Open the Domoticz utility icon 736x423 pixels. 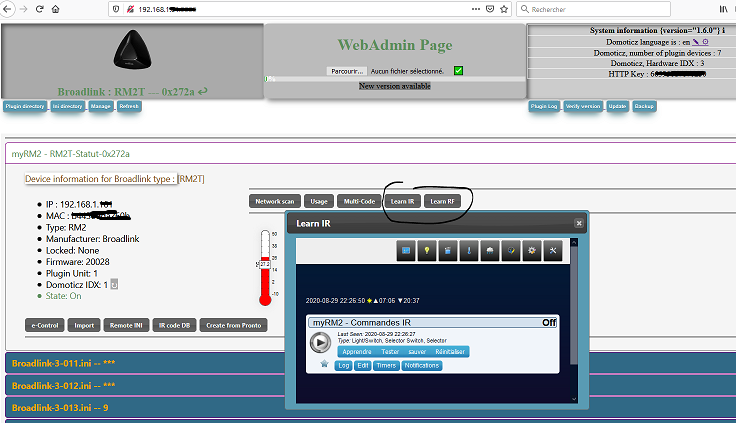[511, 251]
